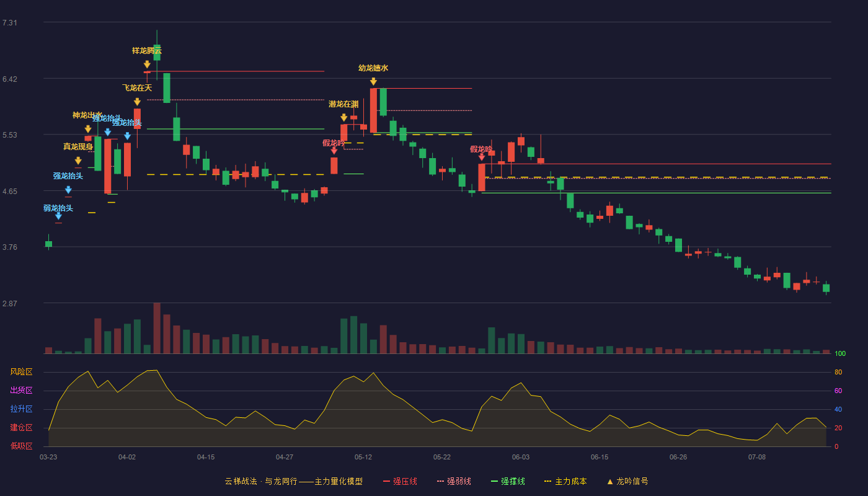
Task: Click the 风险区 zone label
Action: click(22, 372)
